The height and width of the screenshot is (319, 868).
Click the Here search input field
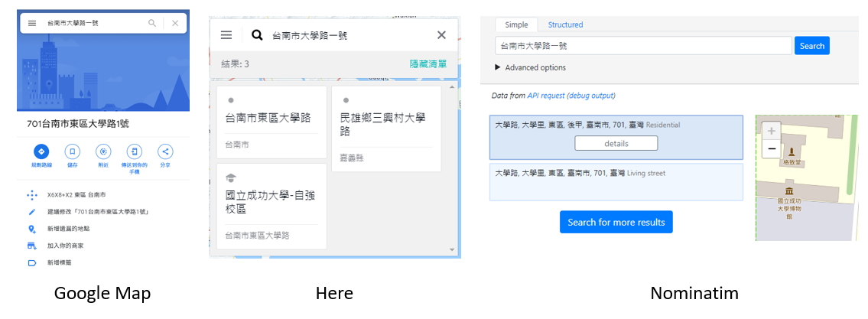pos(349,35)
